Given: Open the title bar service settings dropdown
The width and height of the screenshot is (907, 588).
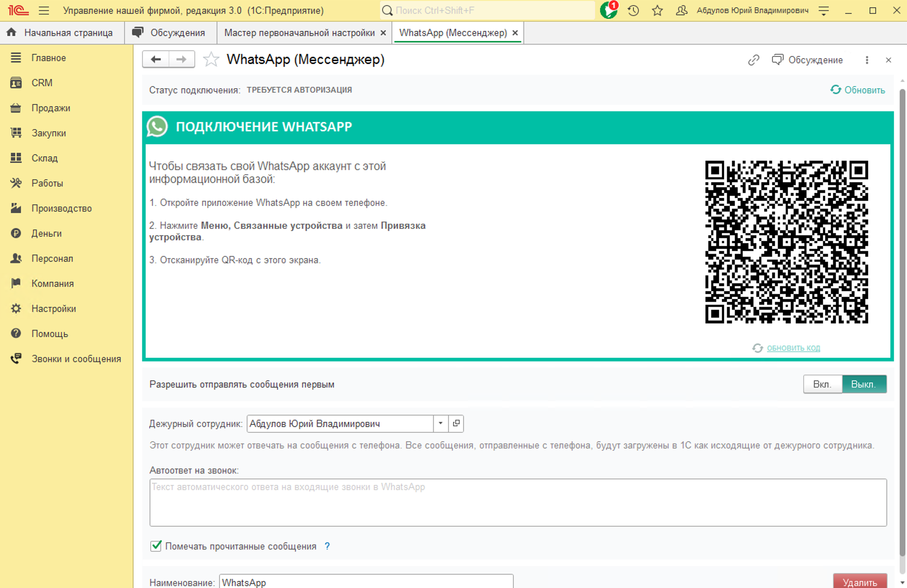Looking at the screenshot, I should point(824,10).
